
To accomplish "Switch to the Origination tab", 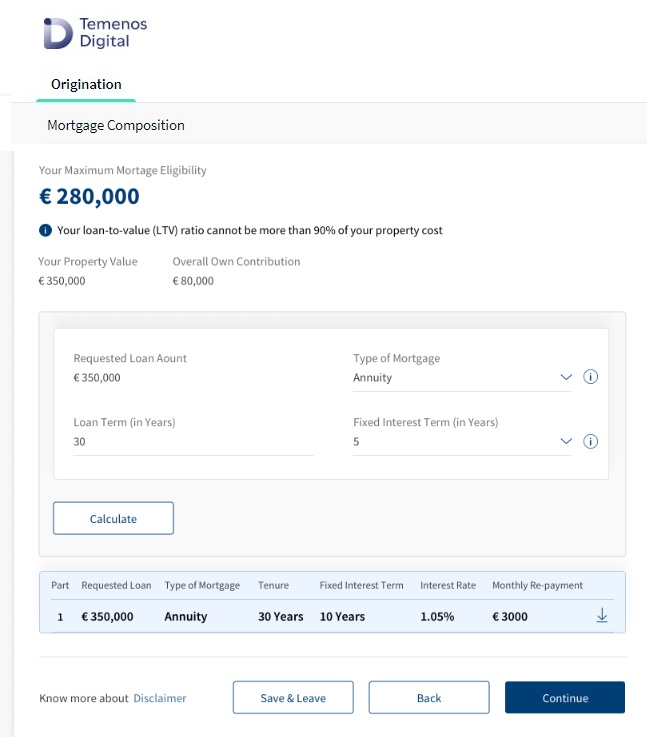I will (x=86, y=84).
